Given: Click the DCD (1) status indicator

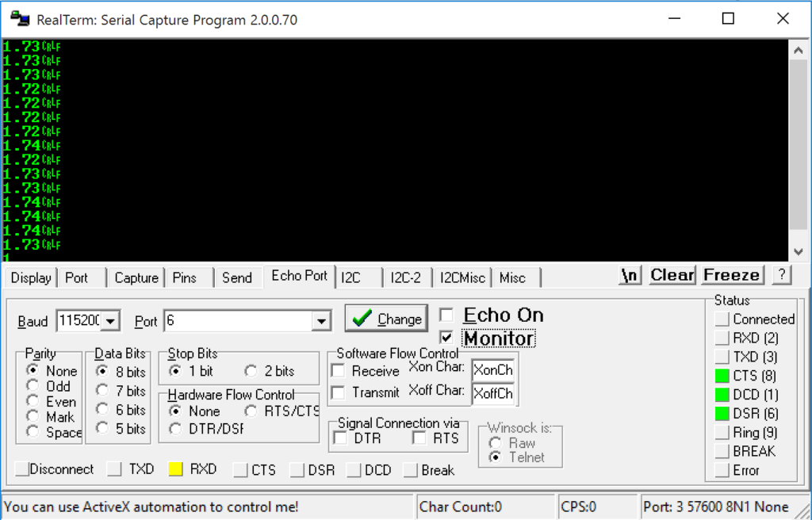Looking at the screenshot, I should coord(722,395).
